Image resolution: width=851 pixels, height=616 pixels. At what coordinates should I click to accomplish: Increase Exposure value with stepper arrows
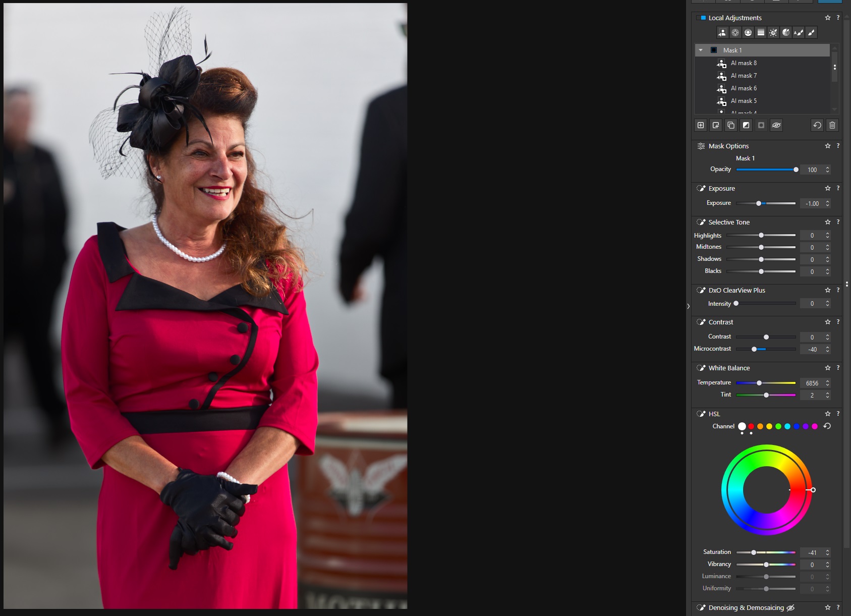tap(827, 201)
